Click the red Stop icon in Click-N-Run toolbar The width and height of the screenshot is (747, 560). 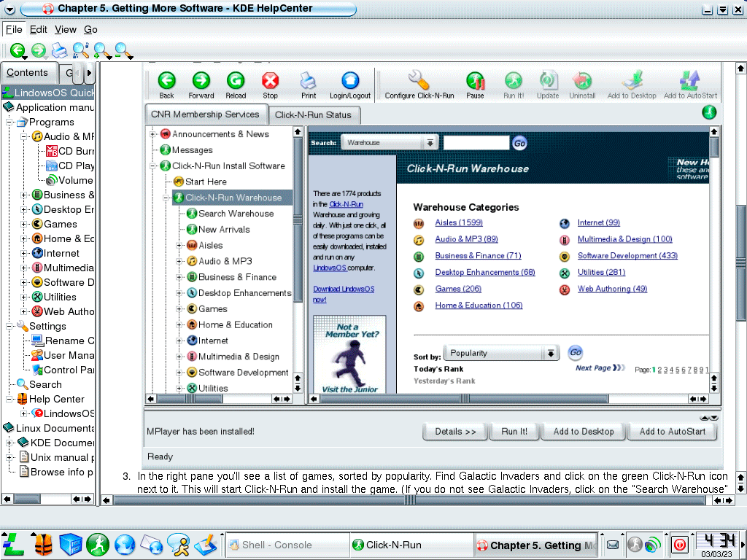pos(271,80)
